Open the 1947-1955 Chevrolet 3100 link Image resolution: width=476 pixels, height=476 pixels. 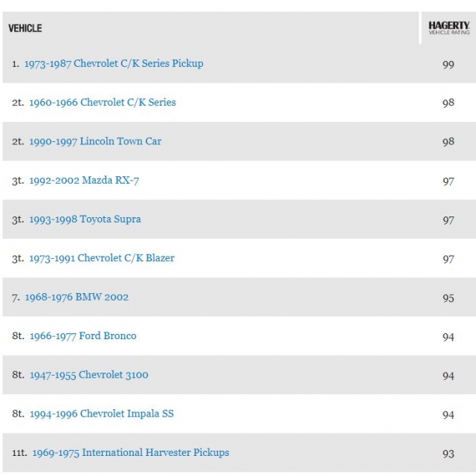coord(89,375)
